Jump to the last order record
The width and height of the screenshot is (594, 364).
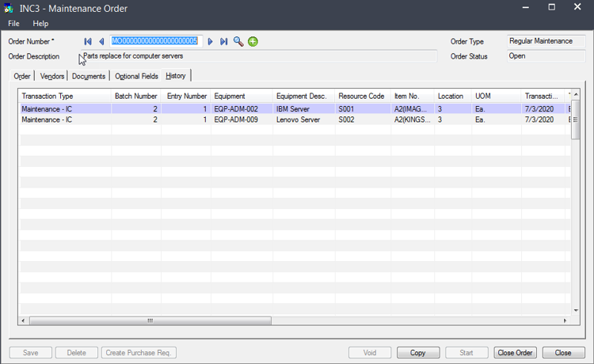(x=224, y=41)
